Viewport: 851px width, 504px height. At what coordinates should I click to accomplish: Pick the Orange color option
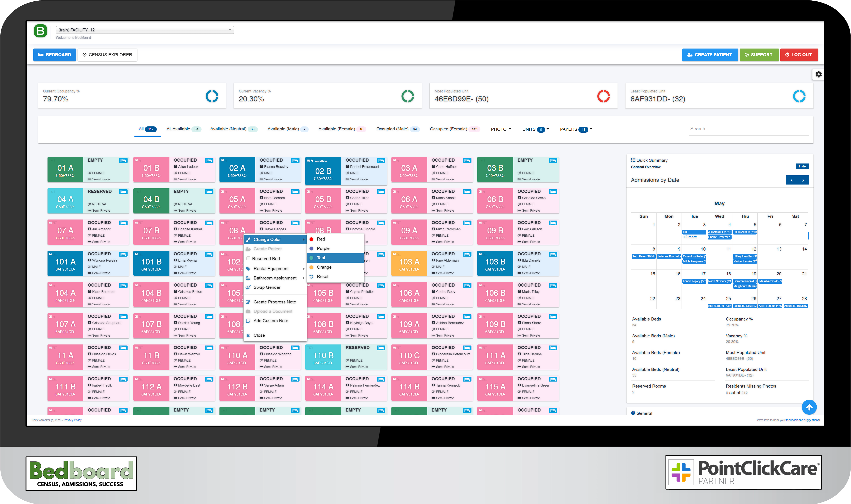tap(335, 267)
